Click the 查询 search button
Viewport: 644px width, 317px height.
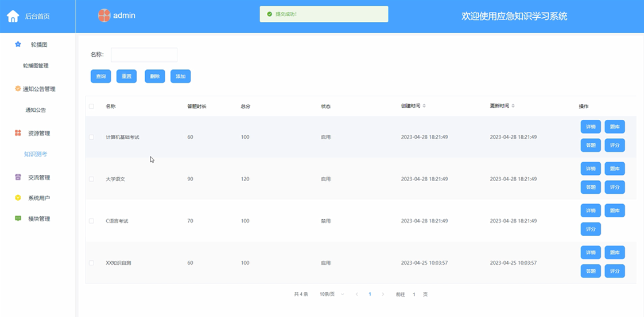coord(100,76)
